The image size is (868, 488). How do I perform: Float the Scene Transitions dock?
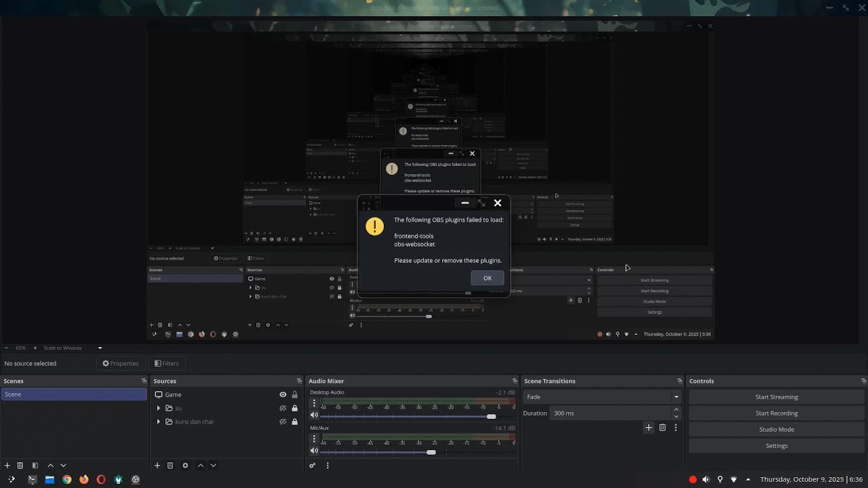pyautogui.click(x=679, y=381)
